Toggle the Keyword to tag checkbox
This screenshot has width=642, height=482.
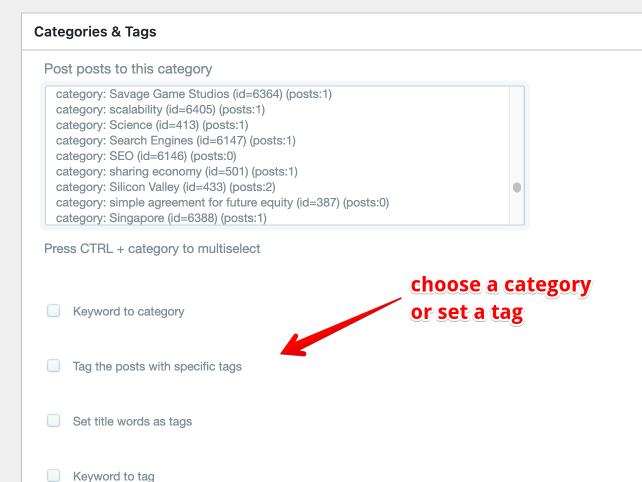[54, 476]
